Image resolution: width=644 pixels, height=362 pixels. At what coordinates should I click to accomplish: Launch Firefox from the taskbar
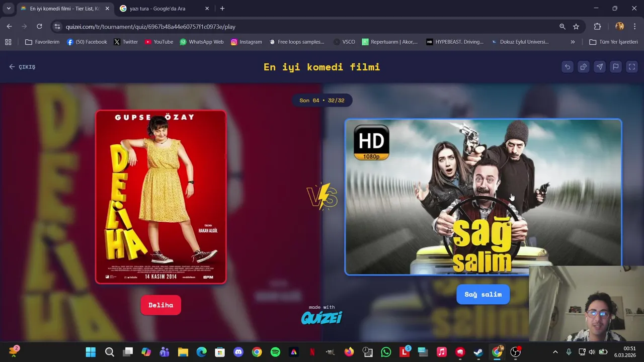(349, 352)
